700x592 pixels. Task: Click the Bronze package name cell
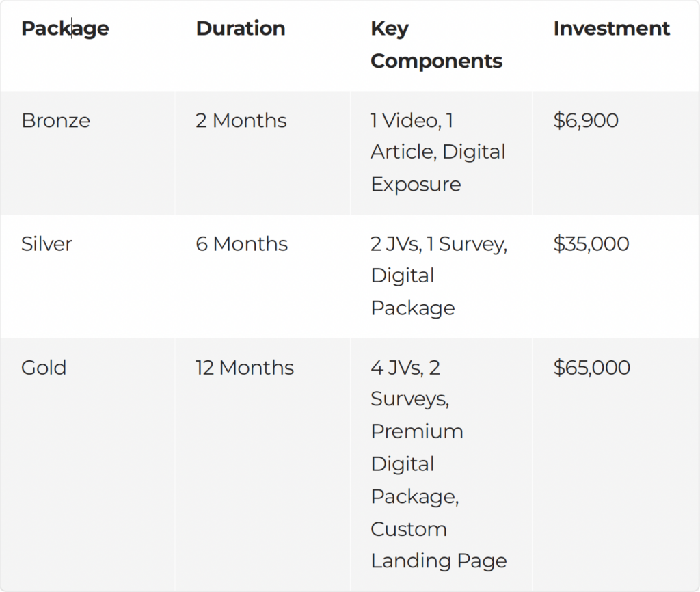pyautogui.click(x=55, y=120)
